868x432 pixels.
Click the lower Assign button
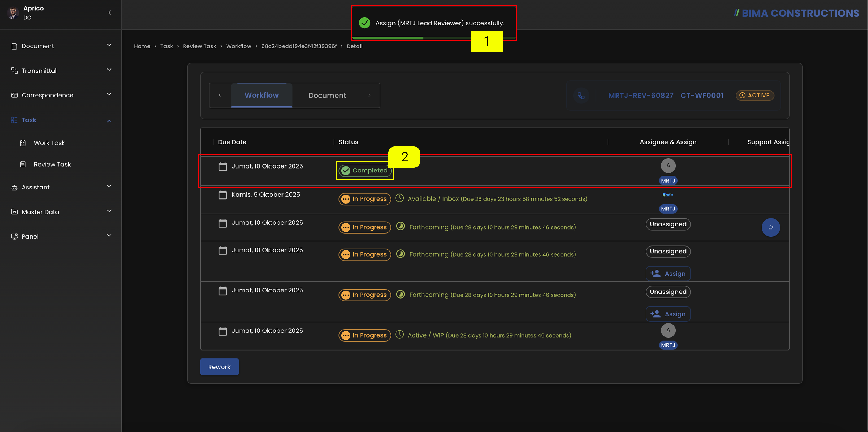click(668, 314)
